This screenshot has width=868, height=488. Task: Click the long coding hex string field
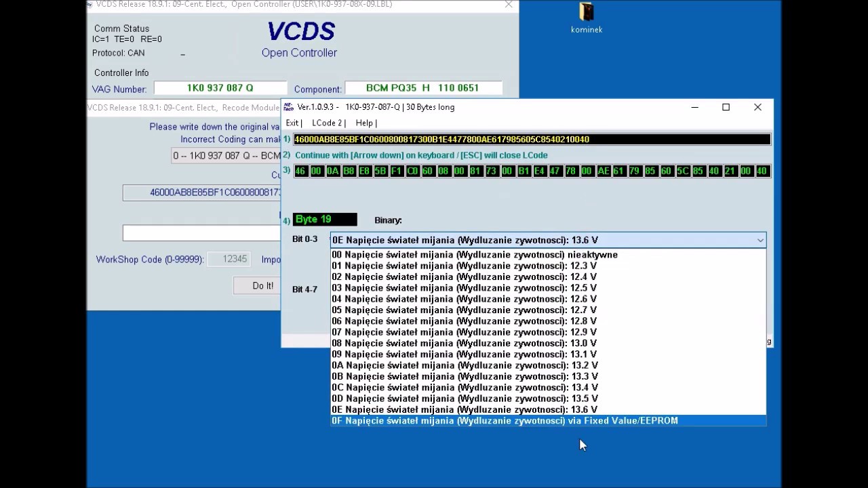[x=532, y=140]
